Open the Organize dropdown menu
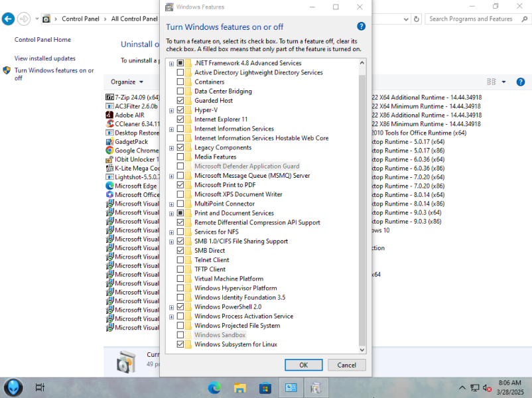Image resolution: width=532 pixels, height=398 pixels. click(127, 82)
